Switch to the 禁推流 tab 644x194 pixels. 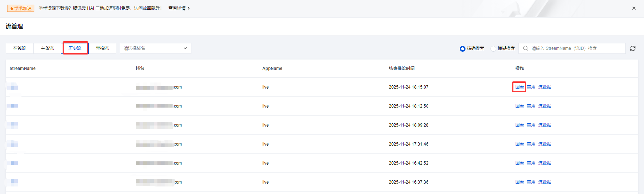coord(102,48)
